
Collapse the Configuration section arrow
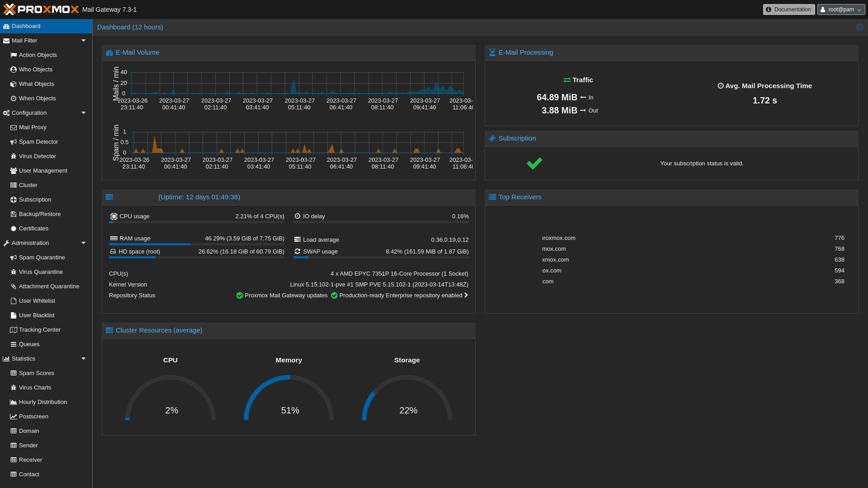[84, 113]
